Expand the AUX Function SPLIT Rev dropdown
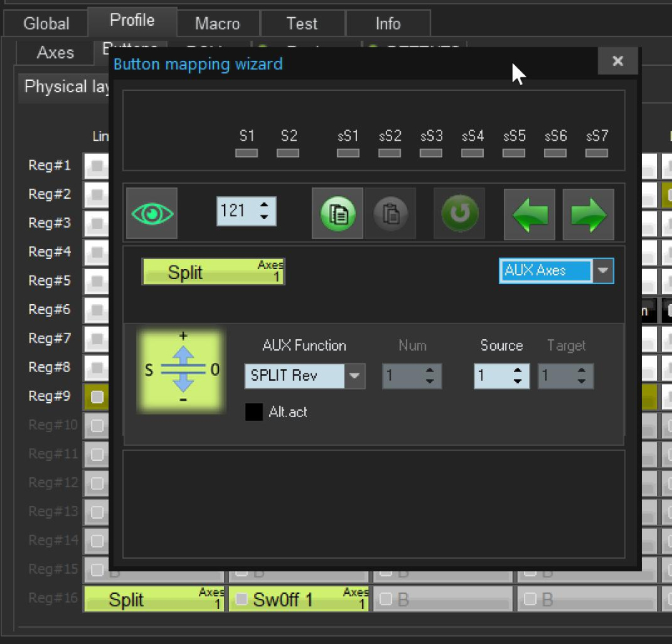 [x=354, y=376]
